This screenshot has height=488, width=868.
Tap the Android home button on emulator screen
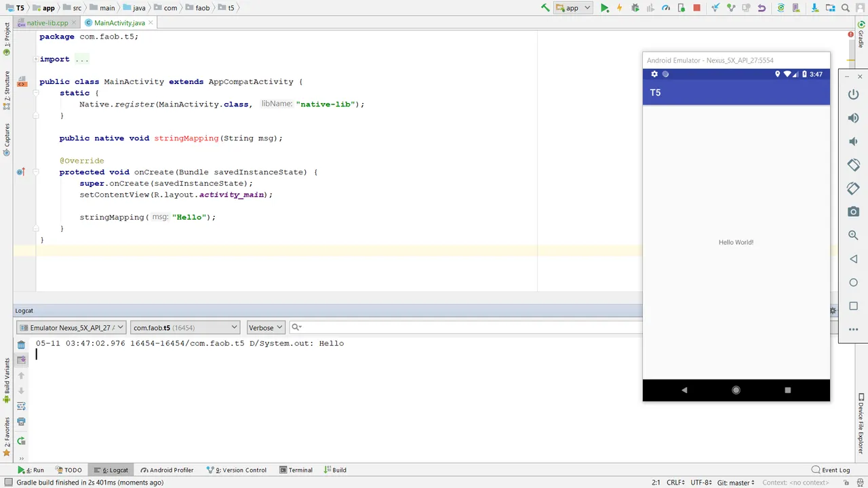pyautogui.click(x=736, y=390)
